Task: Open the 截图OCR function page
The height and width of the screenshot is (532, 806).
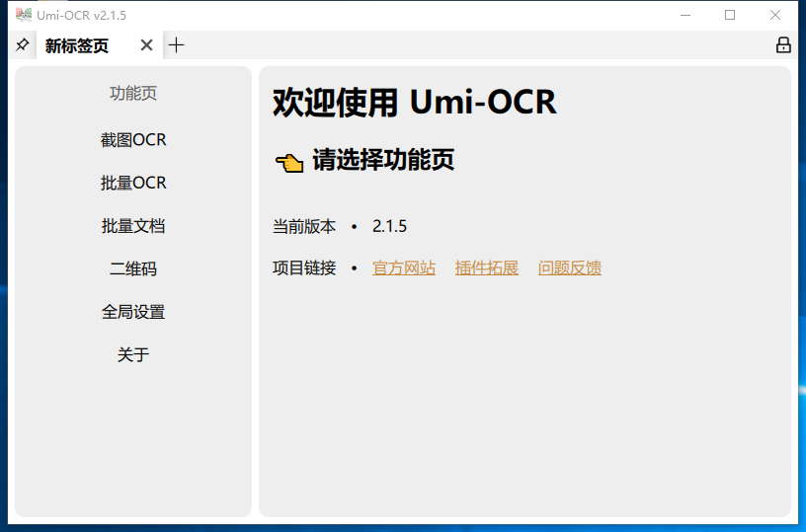Action: [133, 140]
